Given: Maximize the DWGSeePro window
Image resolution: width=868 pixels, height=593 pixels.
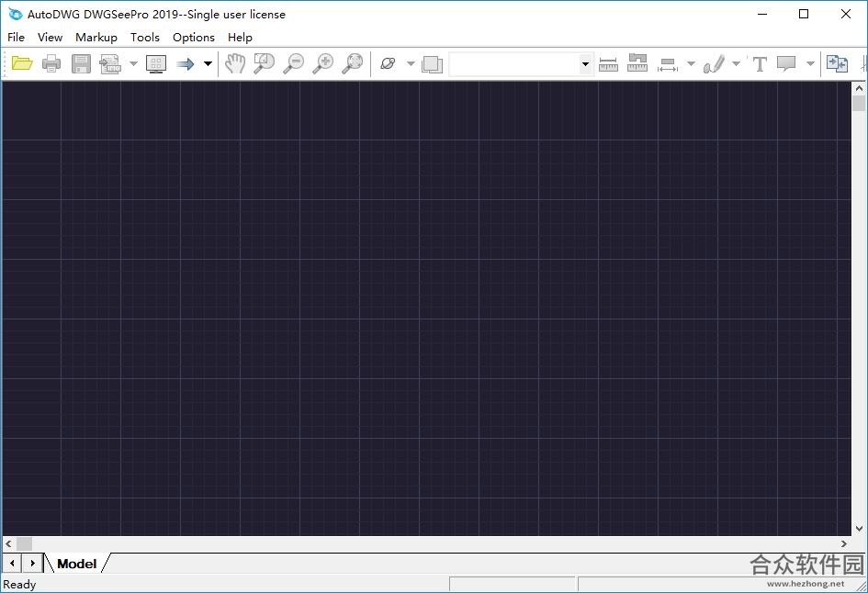Looking at the screenshot, I should click(804, 14).
